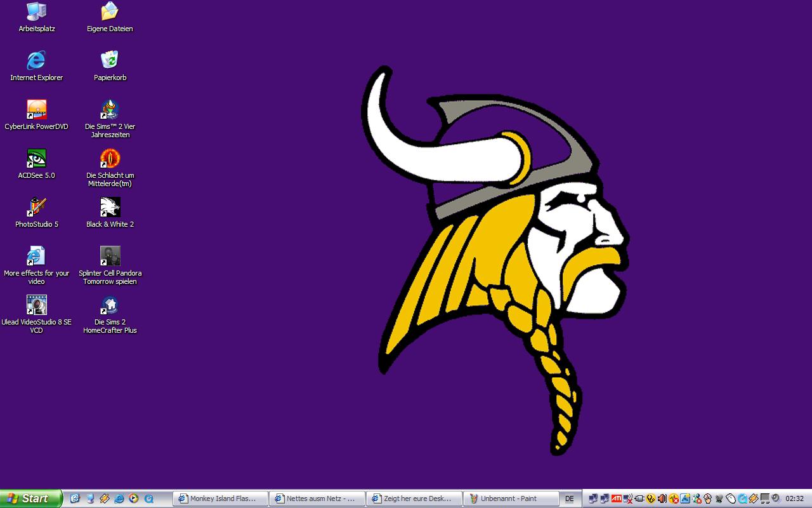Switch to Unbenannt - Paint window
This screenshot has height=508, width=812.
click(x=511, y=498)
